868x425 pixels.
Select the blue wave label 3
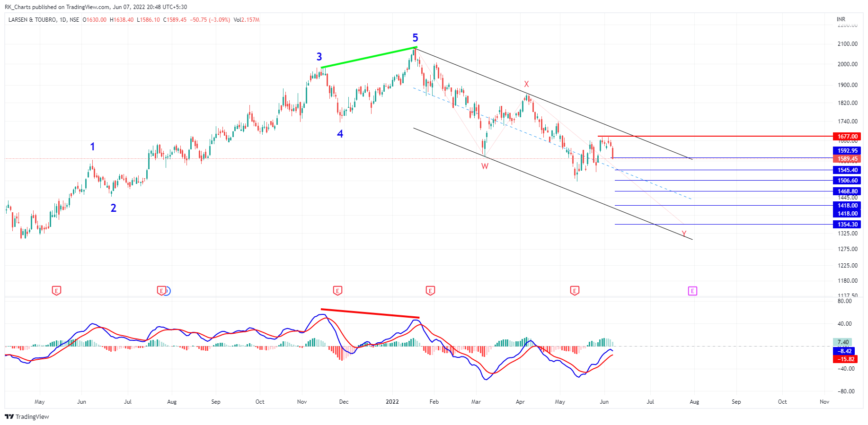click(x=319, y=57)
